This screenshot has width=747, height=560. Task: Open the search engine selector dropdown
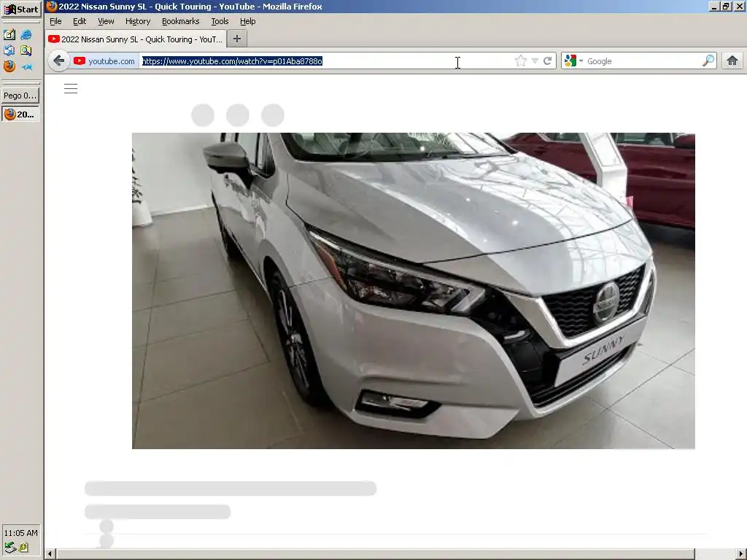[573, 61]
